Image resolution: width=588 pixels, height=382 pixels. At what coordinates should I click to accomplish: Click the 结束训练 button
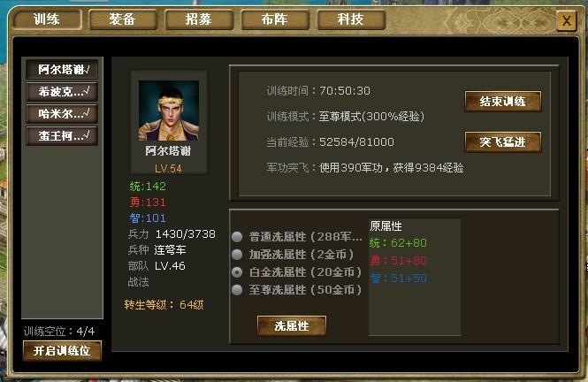503,102
